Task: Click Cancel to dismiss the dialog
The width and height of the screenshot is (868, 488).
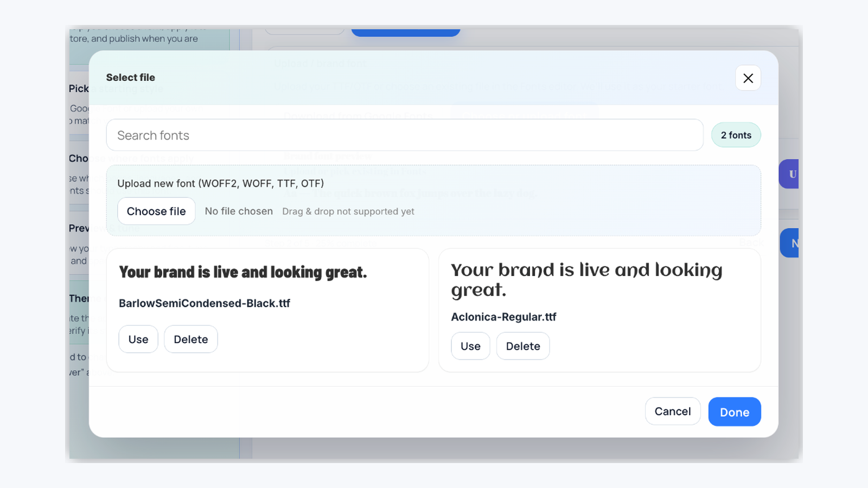Action: pos(673,412)
